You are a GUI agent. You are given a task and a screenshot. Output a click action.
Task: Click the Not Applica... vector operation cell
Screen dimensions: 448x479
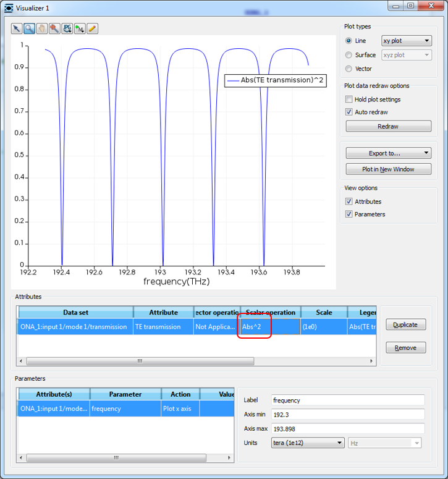point(217,326)
